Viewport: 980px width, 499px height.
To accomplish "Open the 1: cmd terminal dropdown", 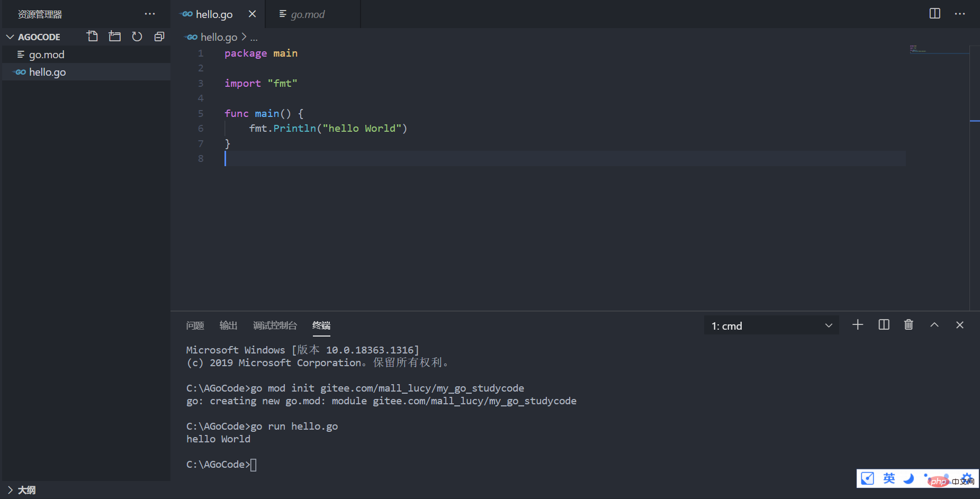I will (x=771, y=326).
